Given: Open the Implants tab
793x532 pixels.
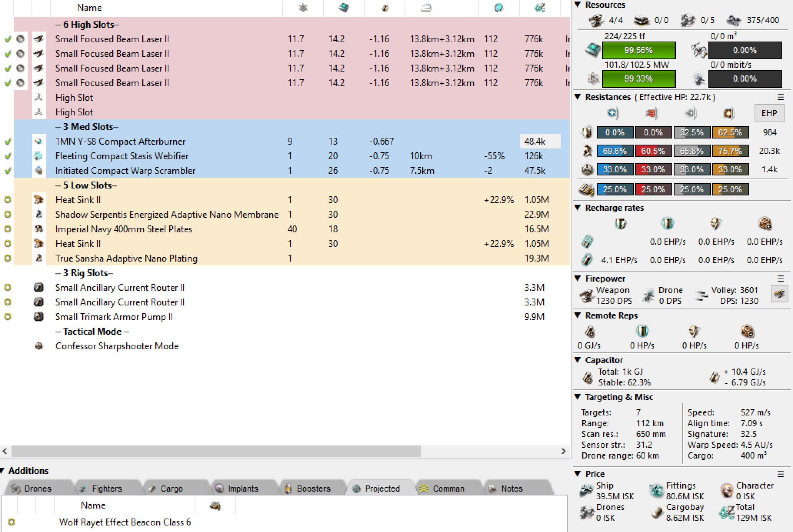Looking at the screenshot, I should 242,489.
